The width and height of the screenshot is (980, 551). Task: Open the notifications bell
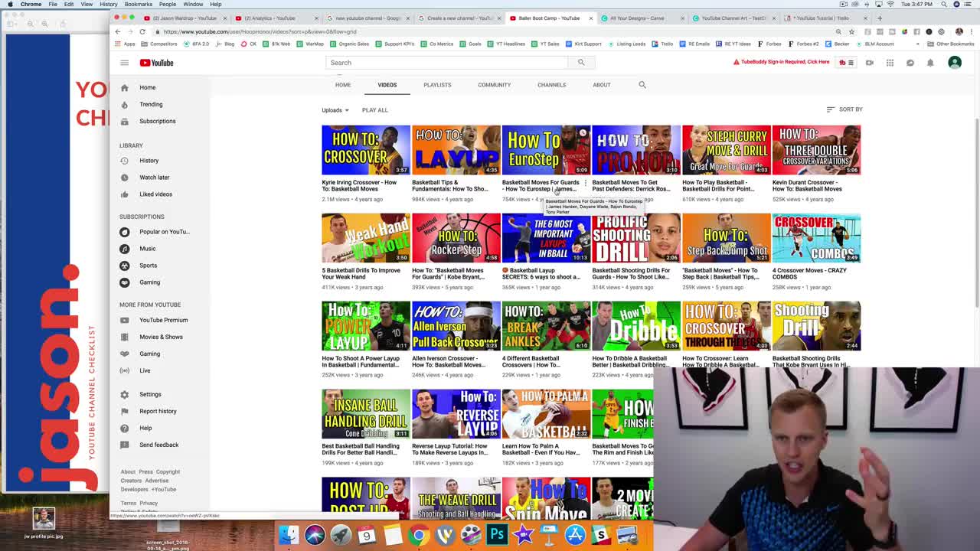pyautogui.click(x=930, y=63)
